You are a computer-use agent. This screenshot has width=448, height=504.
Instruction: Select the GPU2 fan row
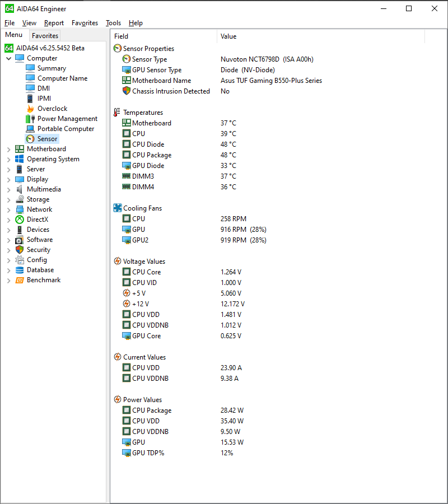(x=279, y=240)
